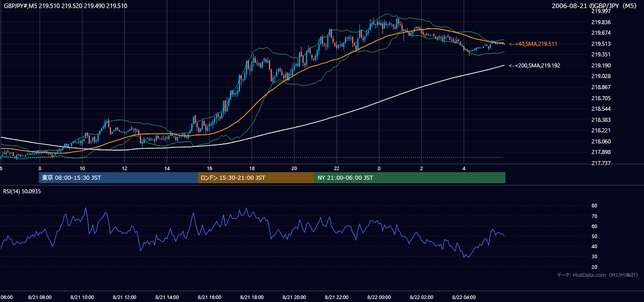Click price axis label 217.898
644x302 pixels.
click(x=601, y=152)
